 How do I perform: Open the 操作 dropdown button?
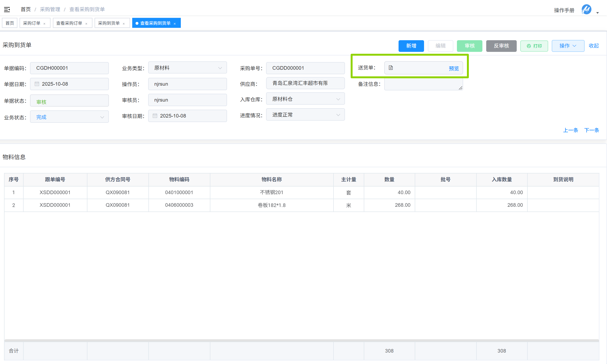(x=568, y=46)
